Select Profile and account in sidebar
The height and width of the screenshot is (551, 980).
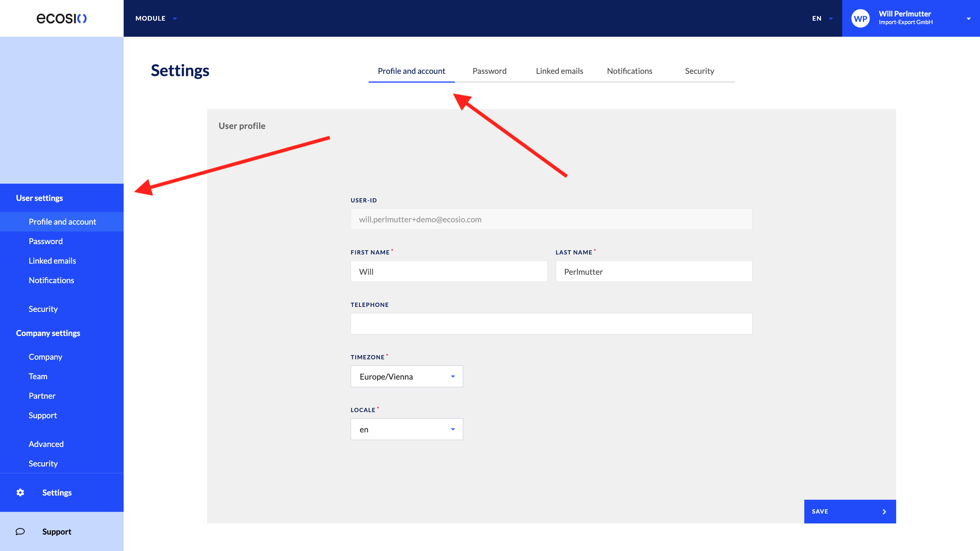coord(62,222)
